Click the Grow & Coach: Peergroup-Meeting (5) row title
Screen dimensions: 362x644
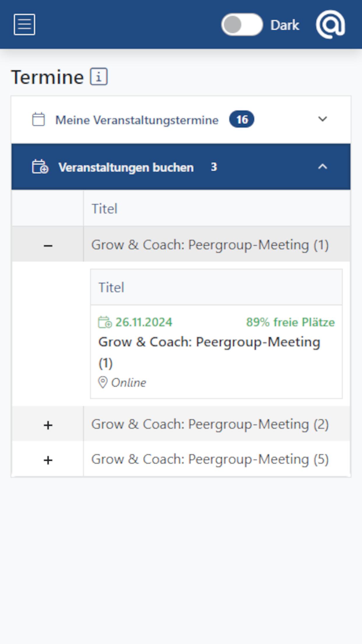click(210, 459)
